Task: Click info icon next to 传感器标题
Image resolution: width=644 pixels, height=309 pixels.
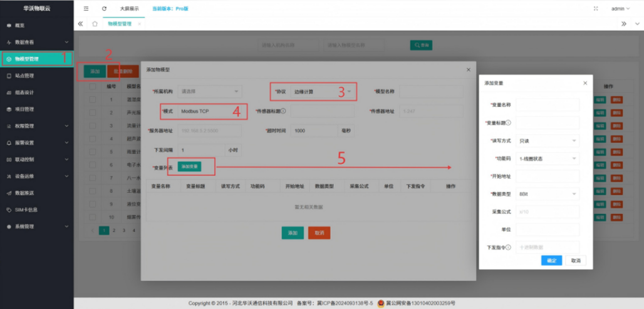Action: tap(283, 111)
